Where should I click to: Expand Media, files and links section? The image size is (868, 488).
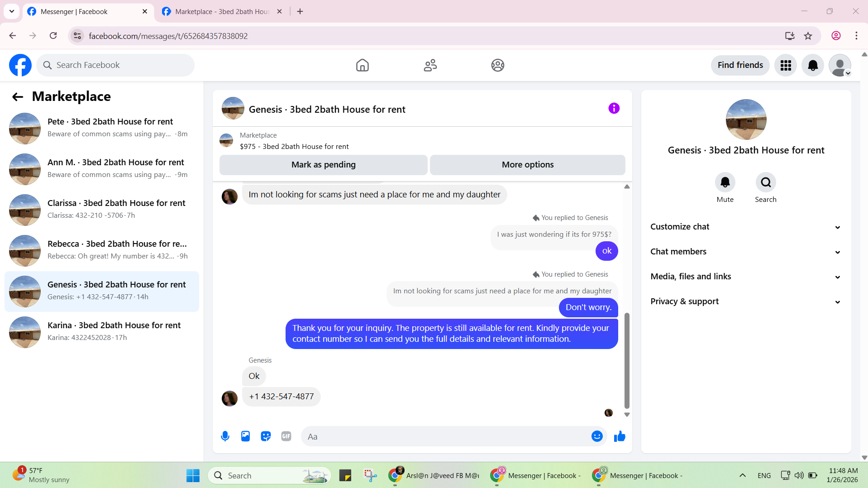[746, 277]
